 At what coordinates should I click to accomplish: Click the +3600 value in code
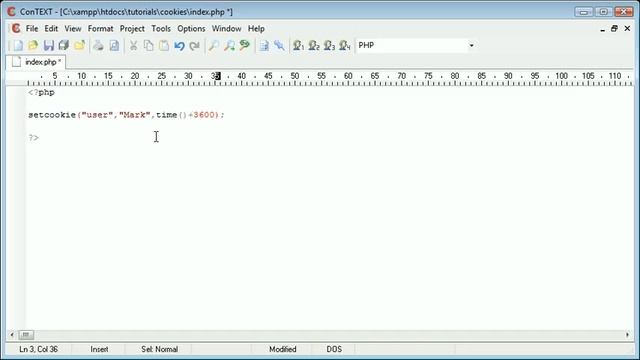pos(201,115)
